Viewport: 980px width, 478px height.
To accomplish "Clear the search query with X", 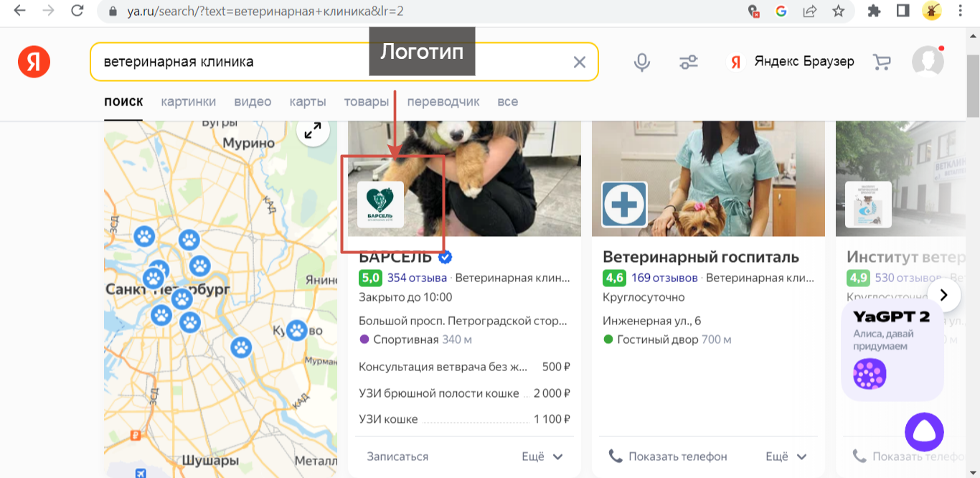I will [x=580, y=62].
